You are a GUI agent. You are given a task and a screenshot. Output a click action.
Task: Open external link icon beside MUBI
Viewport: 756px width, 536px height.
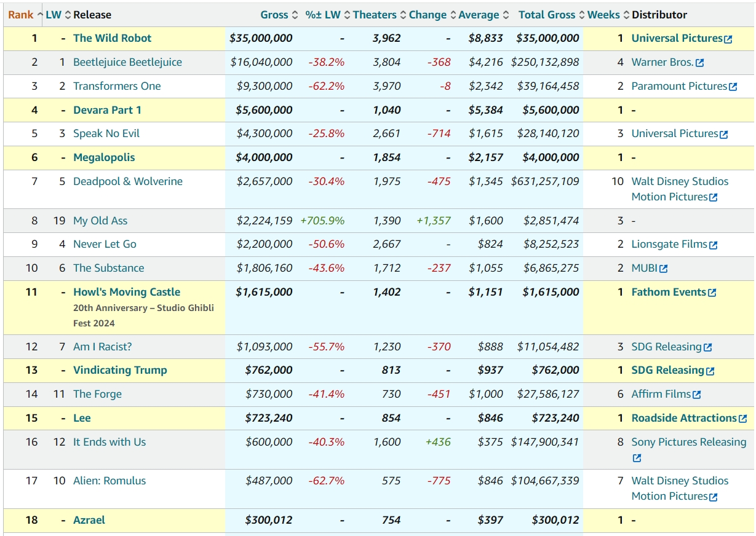(x=663, y=269)
